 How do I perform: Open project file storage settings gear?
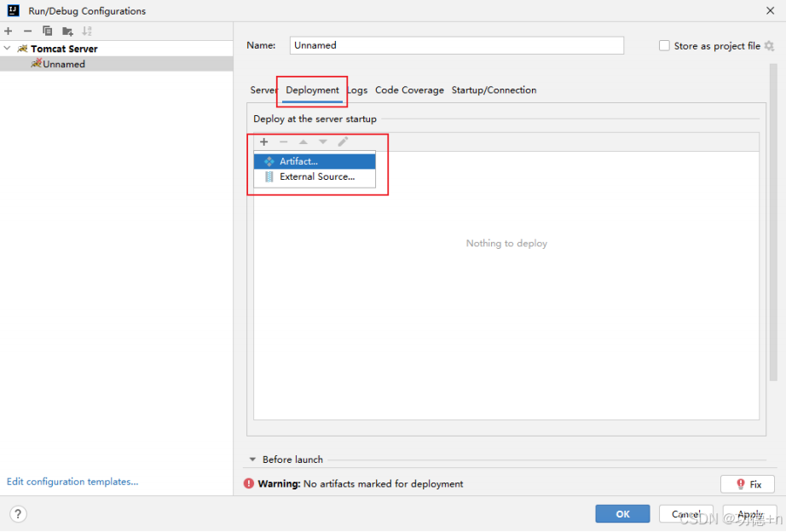click(769, 46)
